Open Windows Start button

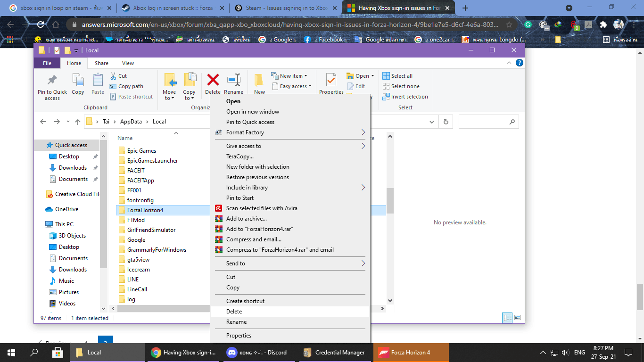pos(11,352)
